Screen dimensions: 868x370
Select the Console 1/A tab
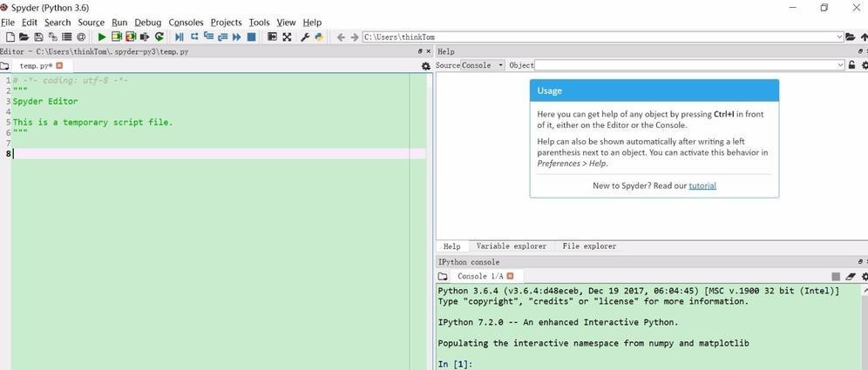click(x=480, y=276)
